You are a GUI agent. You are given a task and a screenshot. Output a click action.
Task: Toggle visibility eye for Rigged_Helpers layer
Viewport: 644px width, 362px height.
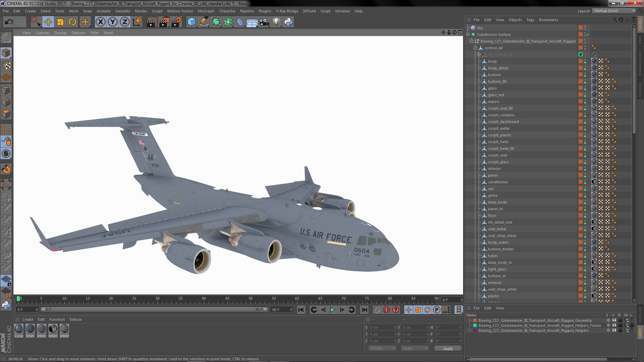614,330
